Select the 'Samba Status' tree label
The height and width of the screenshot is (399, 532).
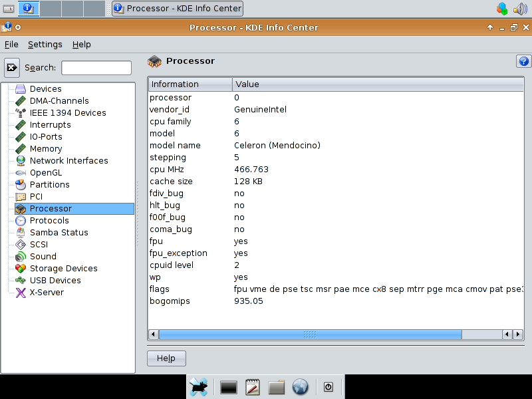pyautogui.click(x=59, y=233)
